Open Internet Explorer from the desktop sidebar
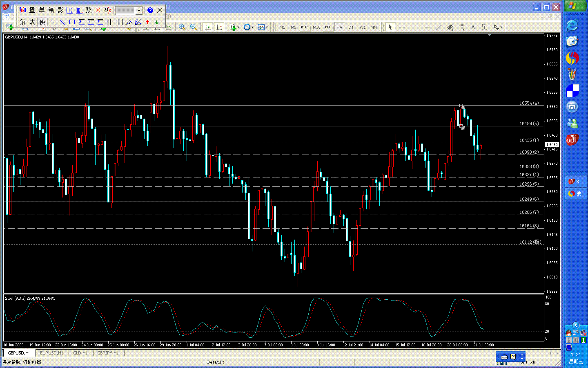This screenshot has width=588, height=368. 572,25
